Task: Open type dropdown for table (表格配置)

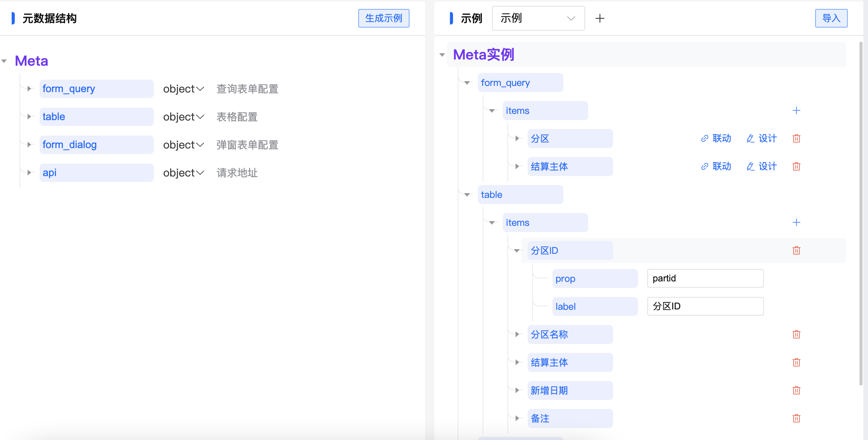Action: click(x=183, y=117)
